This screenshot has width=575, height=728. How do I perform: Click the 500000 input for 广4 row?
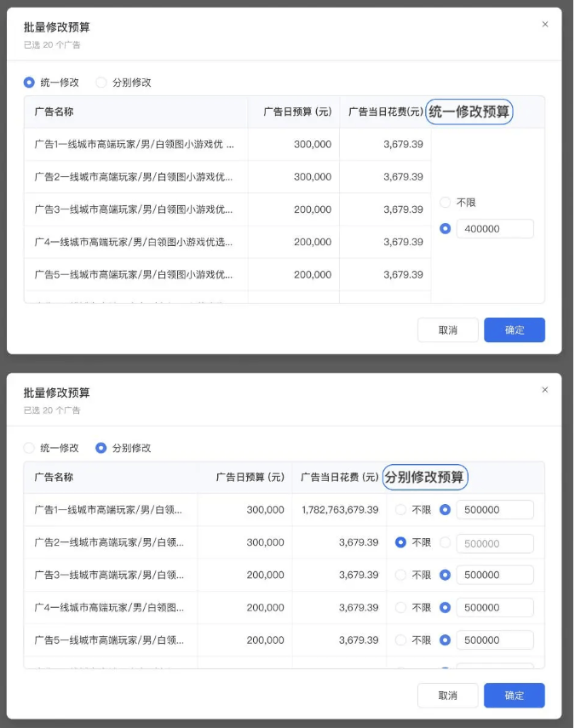[x=495, y=607]
